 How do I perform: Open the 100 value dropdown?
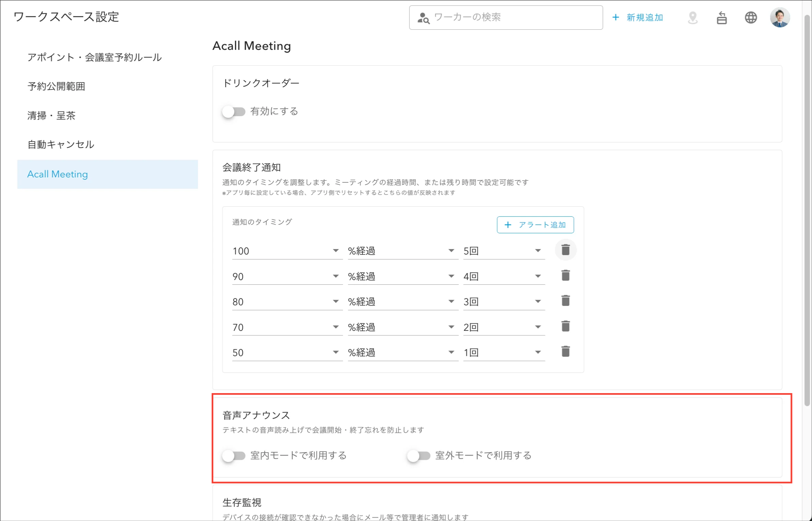287,251
